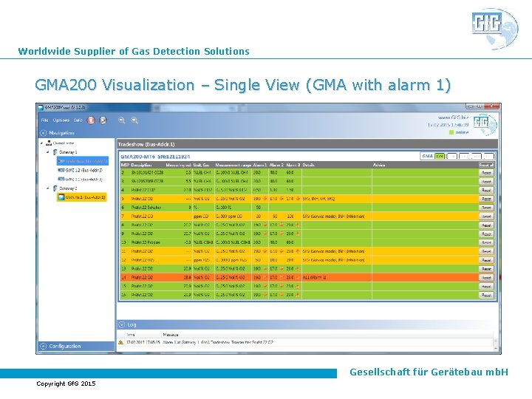Image resolution: width=532 pixels, height=399 pixels.
Task: Select the orange alarm row 14 details text
Action: click(314, 278)
